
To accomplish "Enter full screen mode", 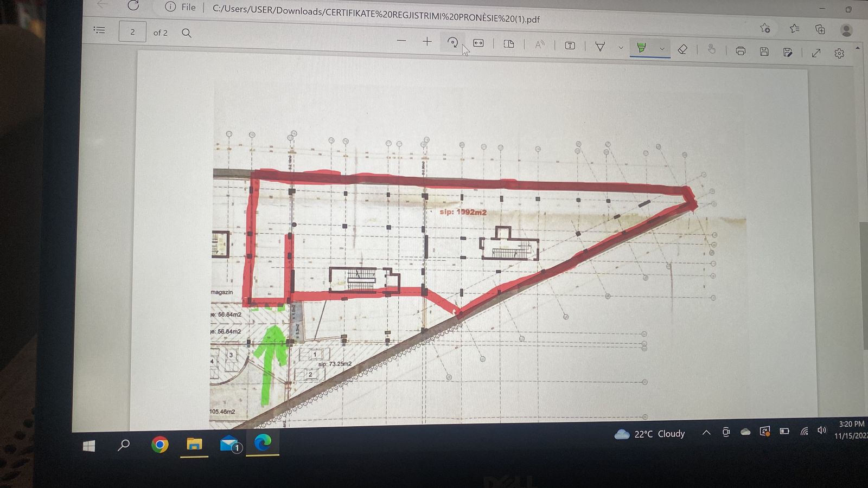I will [x=816, y=53].
